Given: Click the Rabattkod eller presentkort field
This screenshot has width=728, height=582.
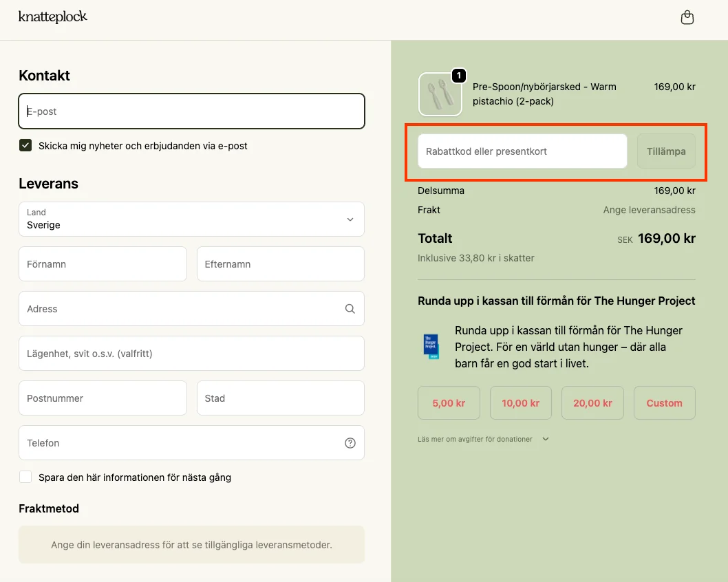Looking at the screenshot, I should 522,151.
